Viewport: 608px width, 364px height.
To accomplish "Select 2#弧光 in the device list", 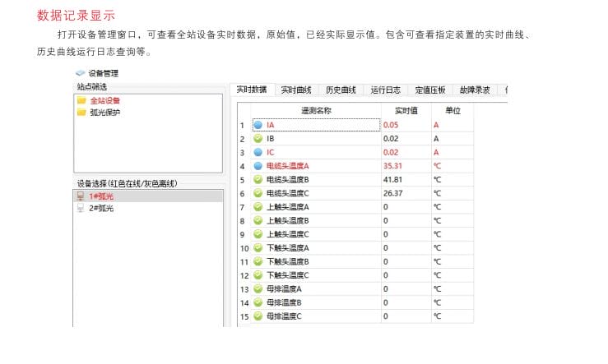I will tap(101, 209).
